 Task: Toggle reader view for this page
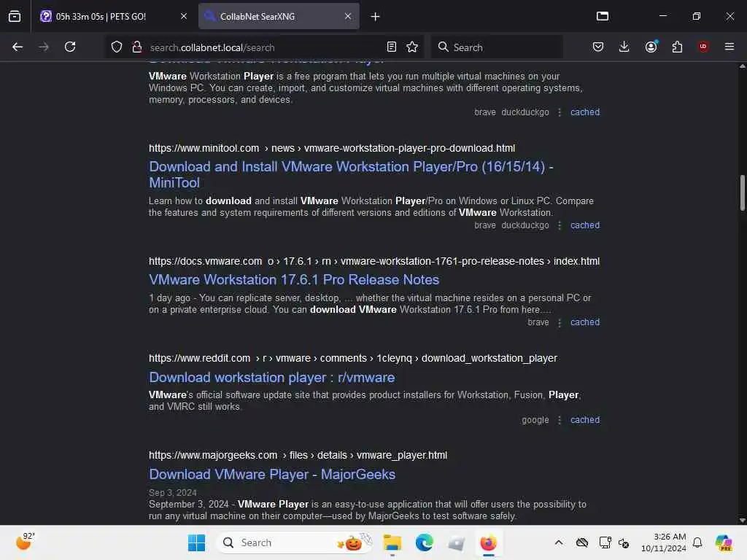coord(392,47)
